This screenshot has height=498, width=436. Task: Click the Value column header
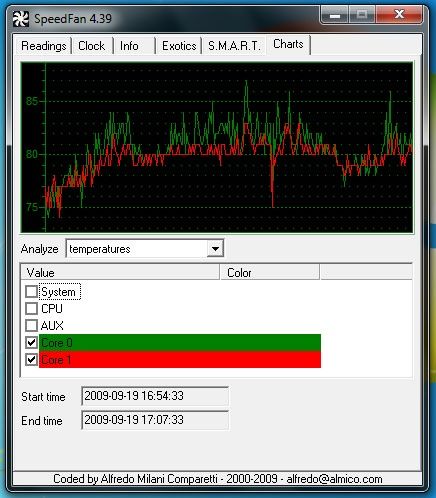[x=120, y=272]
